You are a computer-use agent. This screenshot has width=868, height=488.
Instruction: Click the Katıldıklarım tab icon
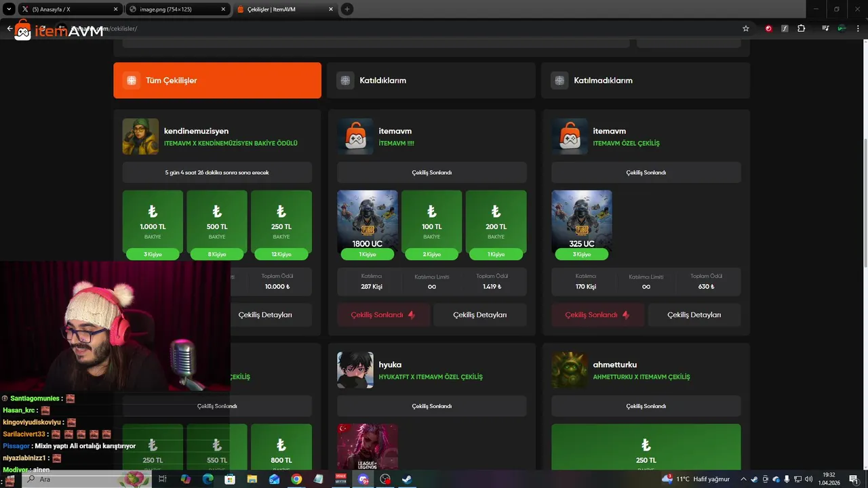345,80
